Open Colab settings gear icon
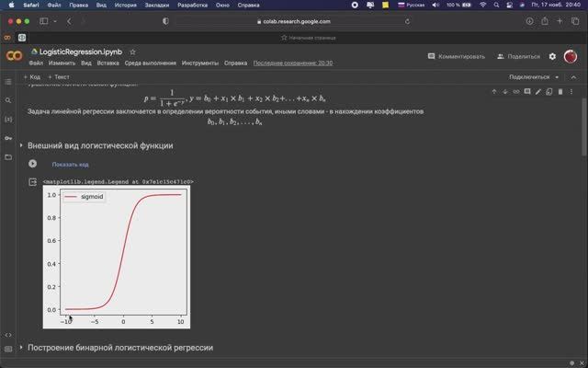This screenshot has width=588, height=368. pos(552,56)
